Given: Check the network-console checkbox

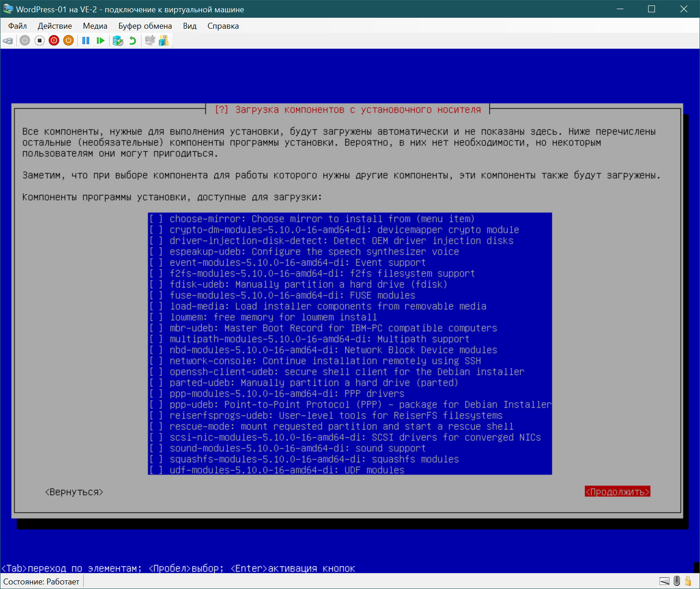Looking at the screenshot, I should (156, 361).
